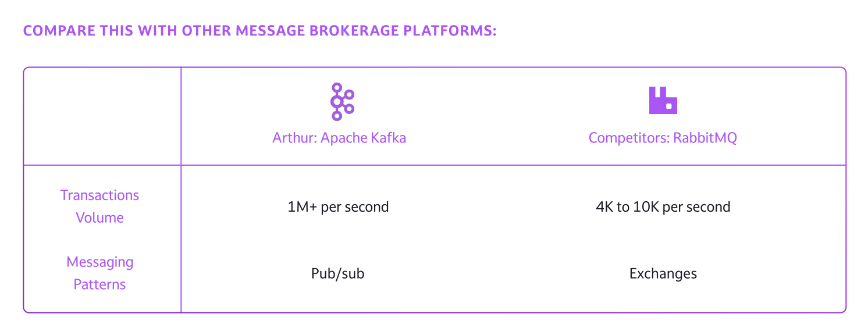Click the 'Messaging Patterns' row label
Image resolution: width=868 pixels, height=335 pixels.
click(100, 273)
